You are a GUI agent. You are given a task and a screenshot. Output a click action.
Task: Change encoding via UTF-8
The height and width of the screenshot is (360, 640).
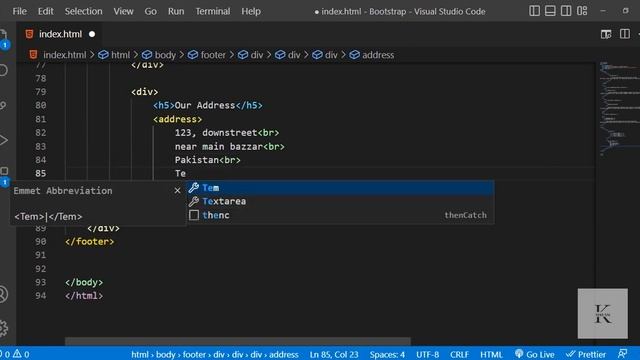(x=427, y=354)
